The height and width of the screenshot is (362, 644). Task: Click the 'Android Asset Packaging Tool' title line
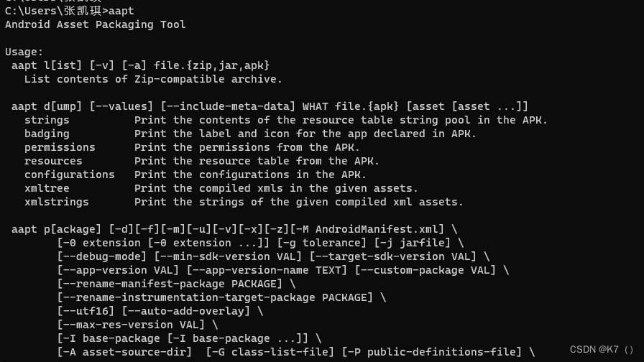(x=96, y=24)
